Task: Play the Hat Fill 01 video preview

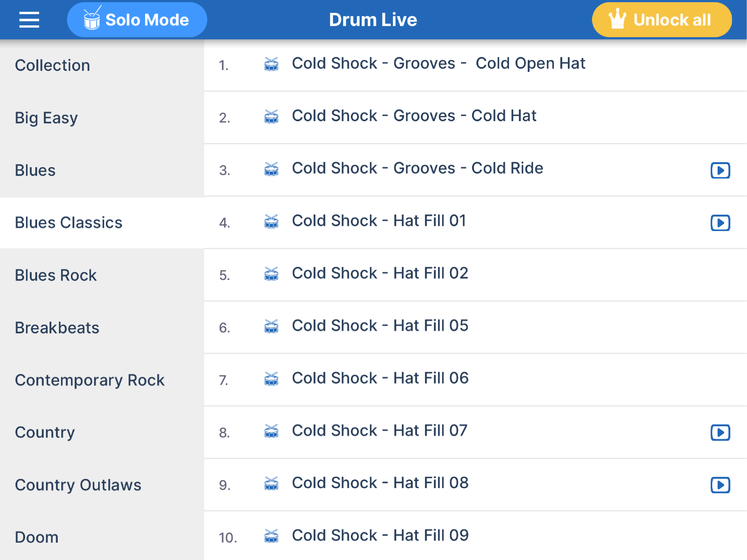Action: coord(720,223)
